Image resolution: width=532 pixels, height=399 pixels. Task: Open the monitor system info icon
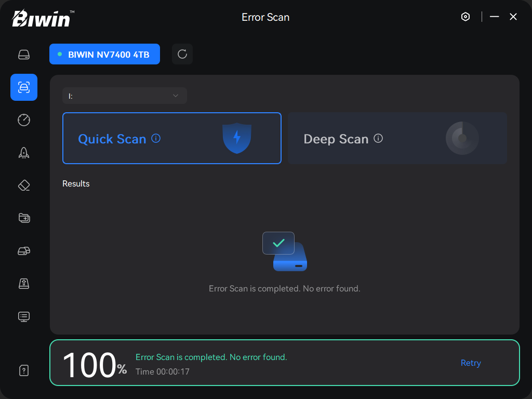pyautogui.click(x=24, y=316)
